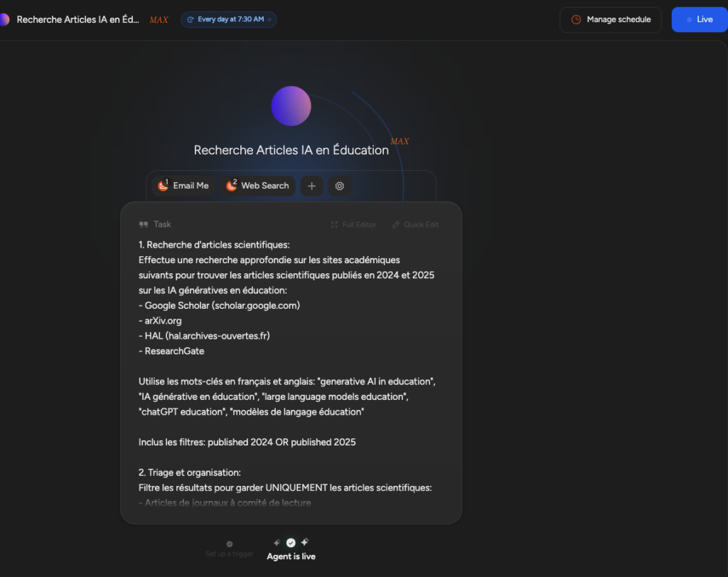Open the settings gear next to tools
This screenshot has height=577, width=728.
[x=340, y=186]
